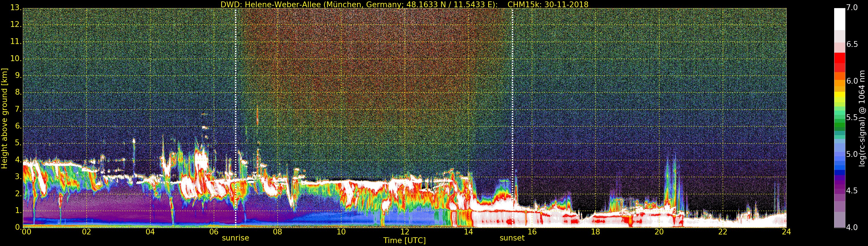Viewport: 868px width, 246px height.
Task: Click the "00" time axis tick label
Action: click(26, 232)
